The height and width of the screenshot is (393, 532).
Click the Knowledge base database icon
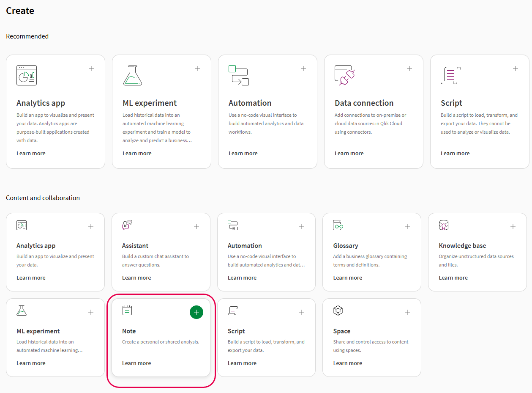point(444,225)
